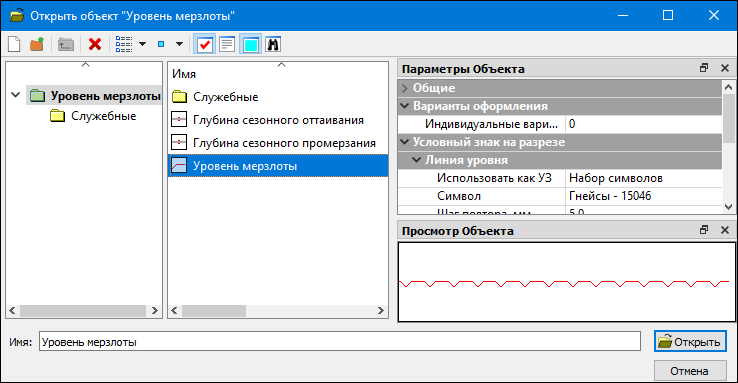Toggle the red checkmark toolbar button
738x383 pixels.
coord(204,45)
